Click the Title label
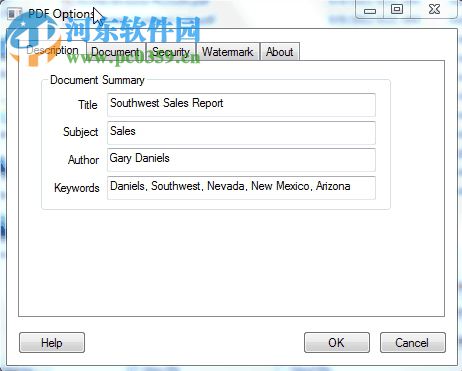 click(88, 105)
